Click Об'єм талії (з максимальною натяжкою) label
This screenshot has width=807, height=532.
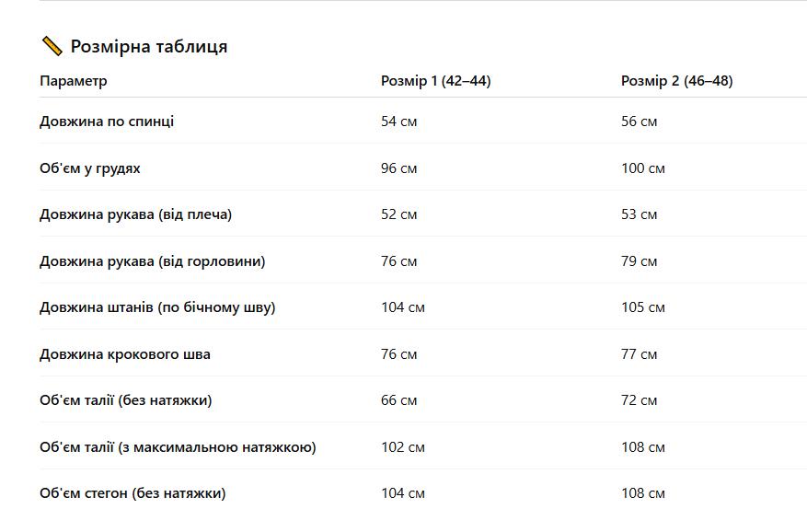178,447
